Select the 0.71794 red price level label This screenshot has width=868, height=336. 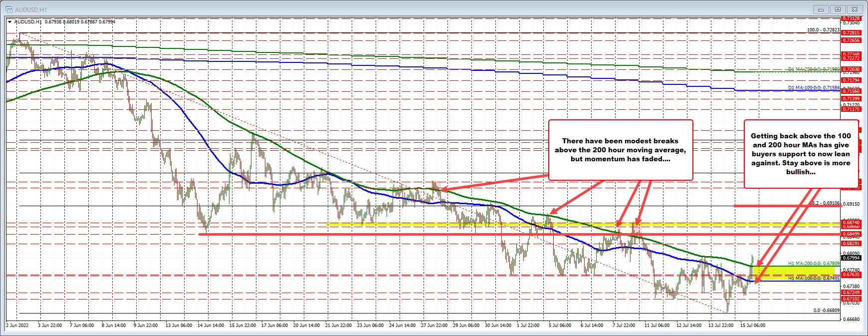pyautogui.click(x=851, y=80)
